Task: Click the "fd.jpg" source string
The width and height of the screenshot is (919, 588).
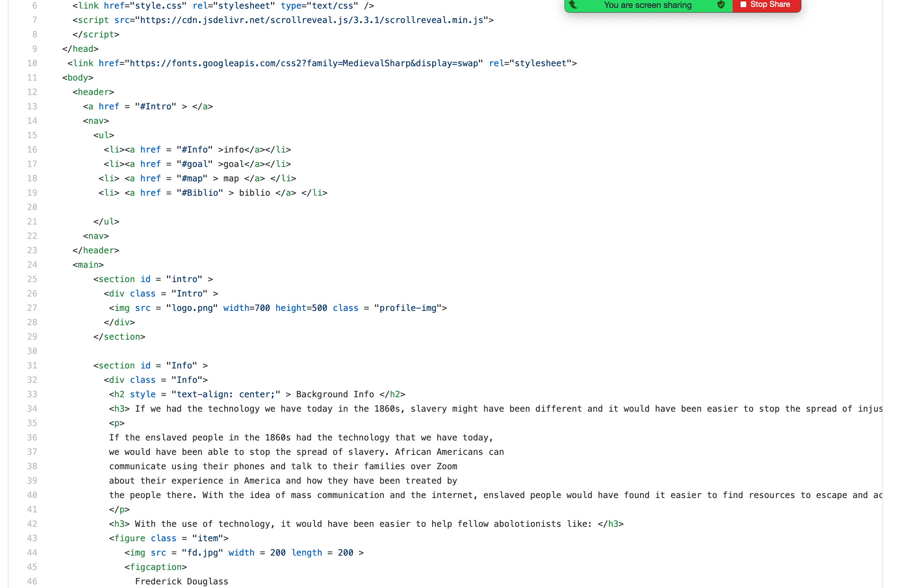Action: pyautogui.click(x=202, y=553)
